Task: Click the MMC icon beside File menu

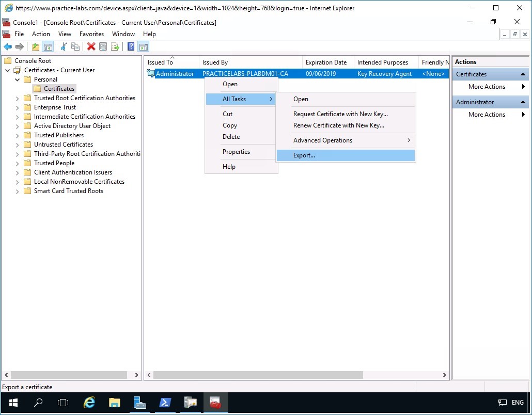Action: (6, 34)
